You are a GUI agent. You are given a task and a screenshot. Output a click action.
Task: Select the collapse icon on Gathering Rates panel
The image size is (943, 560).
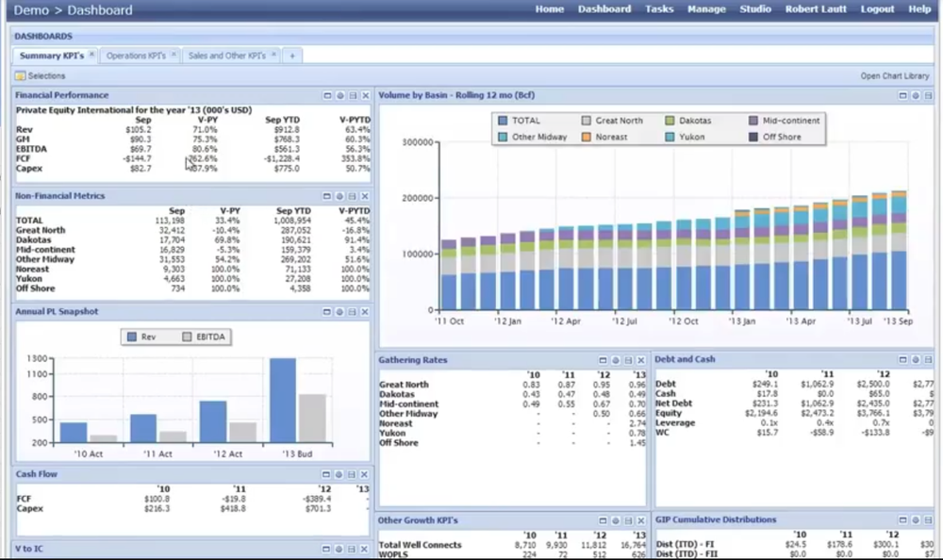tap(602, 359)
